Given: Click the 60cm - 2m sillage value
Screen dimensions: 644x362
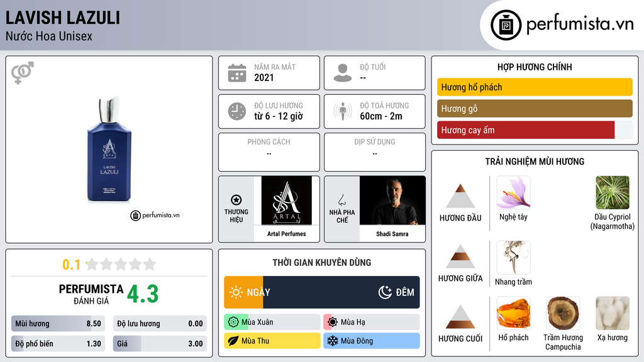Looking at the screenshot, I should coord(381,116).
